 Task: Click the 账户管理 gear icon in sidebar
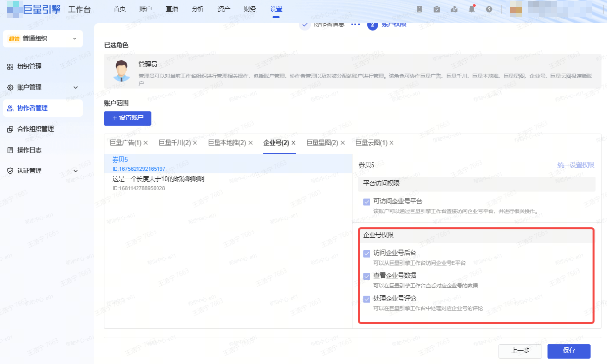point(10,88)
